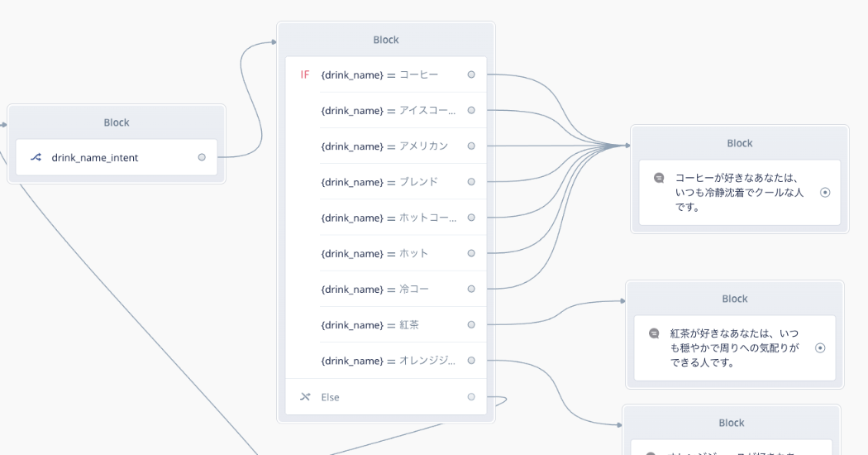The image size is (868, 455).
Task: Select the {drink_name} = オレンジジ... condition
Action: point(388,360)
